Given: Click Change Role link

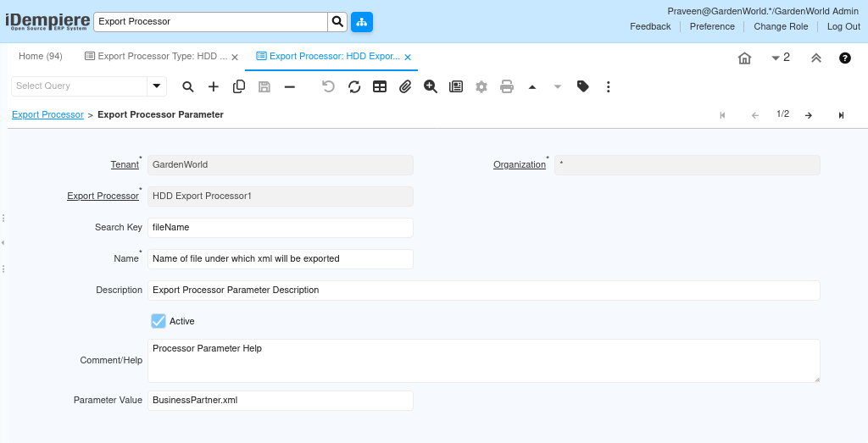Looking at the screenshot, I should pyautogui.click(x=781, y=26).
